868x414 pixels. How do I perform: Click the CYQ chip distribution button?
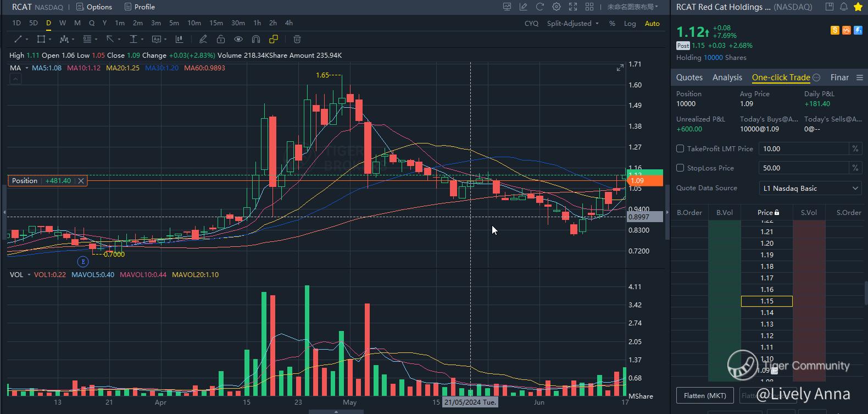point(531,24)
